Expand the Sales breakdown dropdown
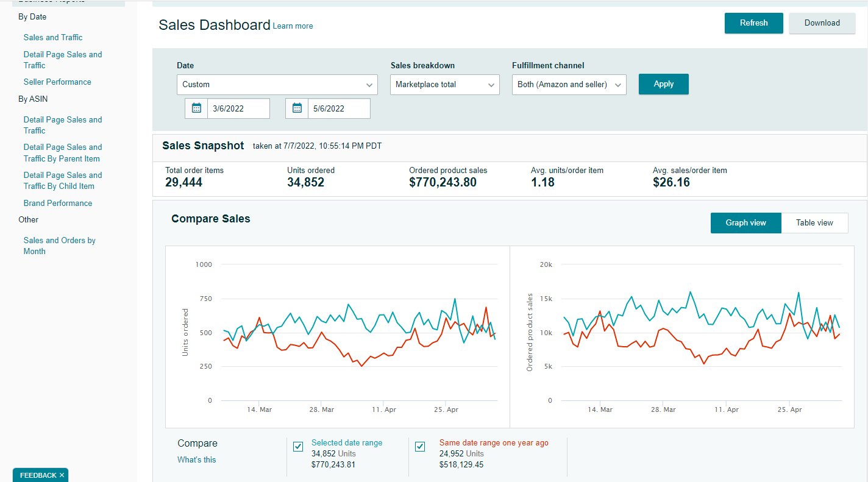Screen dimensions: 868x482 pos(445,85)
